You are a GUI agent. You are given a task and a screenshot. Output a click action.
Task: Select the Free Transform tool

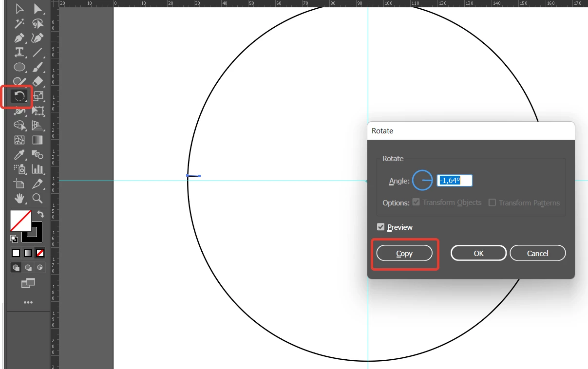[x=38, y=111]
